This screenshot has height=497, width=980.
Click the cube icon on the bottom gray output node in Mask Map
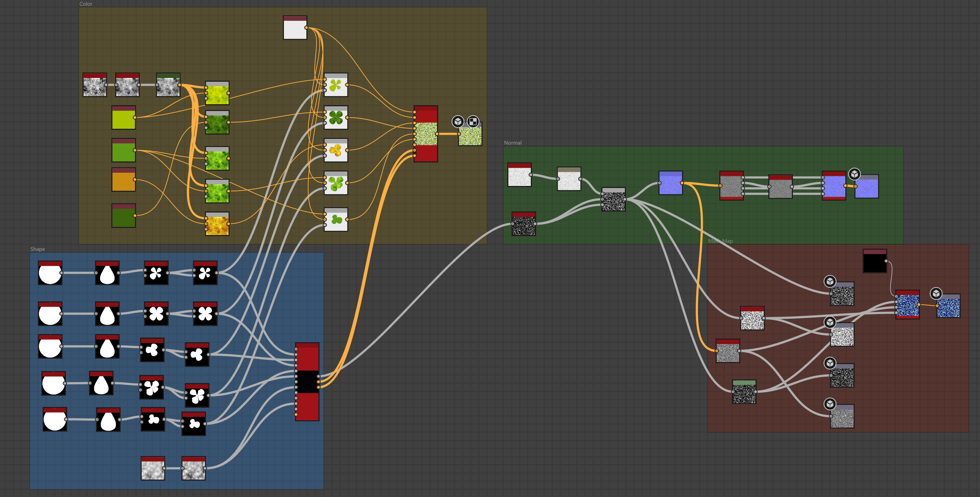point(830,404)
